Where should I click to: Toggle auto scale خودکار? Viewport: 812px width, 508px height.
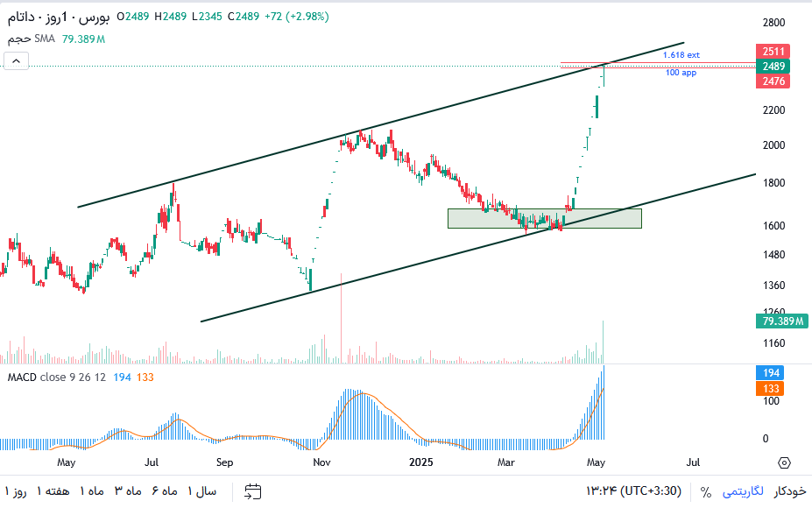coord(790,490)
